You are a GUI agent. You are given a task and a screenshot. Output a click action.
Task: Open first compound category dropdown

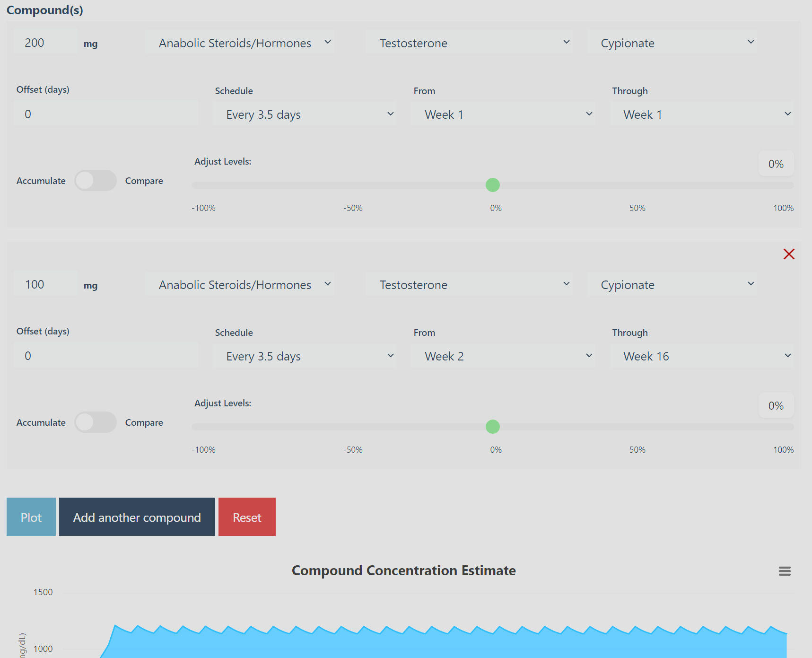click(x=239, y=43)
